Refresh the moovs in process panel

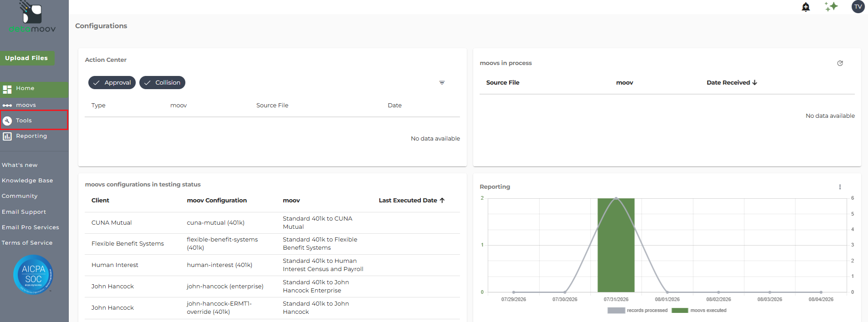840,63
